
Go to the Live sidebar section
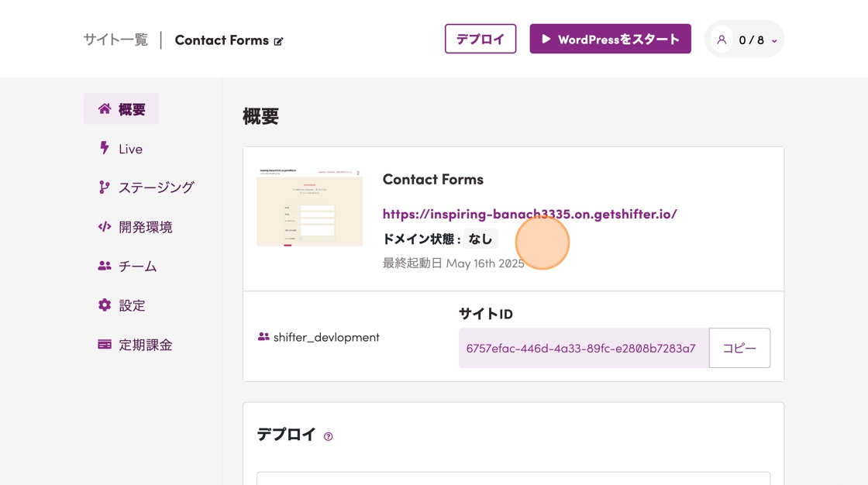click(x=130, y=149)
